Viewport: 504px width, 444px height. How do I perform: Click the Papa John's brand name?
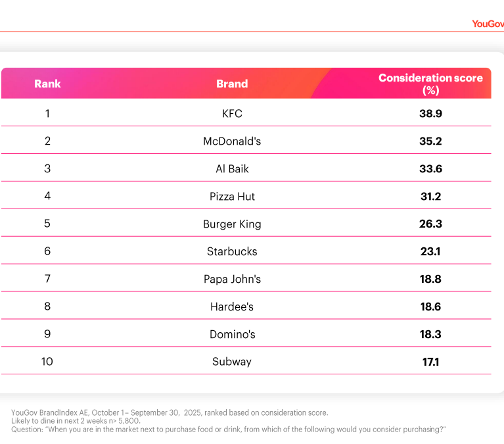232,279
